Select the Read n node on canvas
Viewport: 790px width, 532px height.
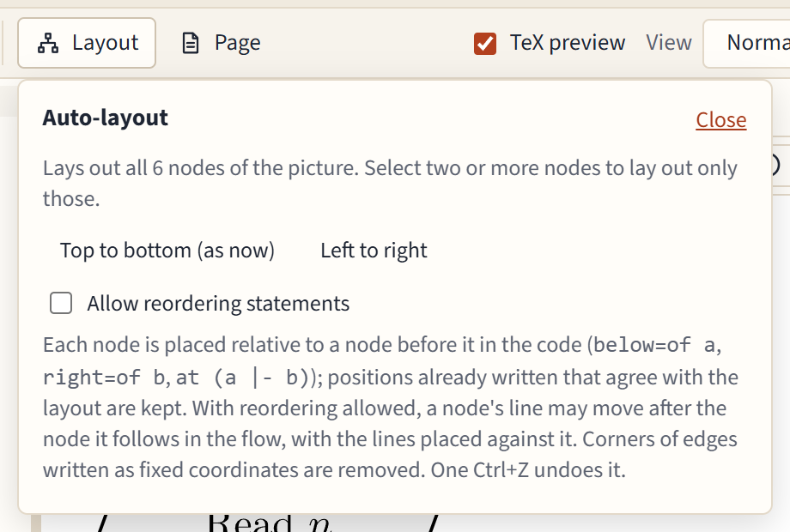coord(270,523)
